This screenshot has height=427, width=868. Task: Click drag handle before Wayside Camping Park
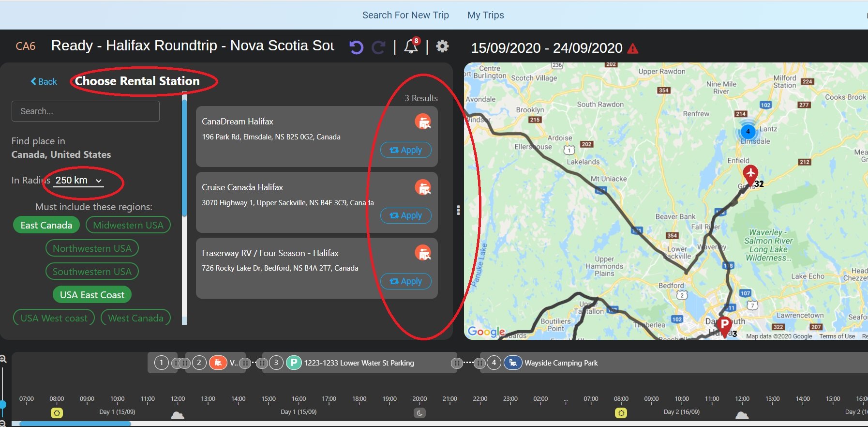pos(479,363)
